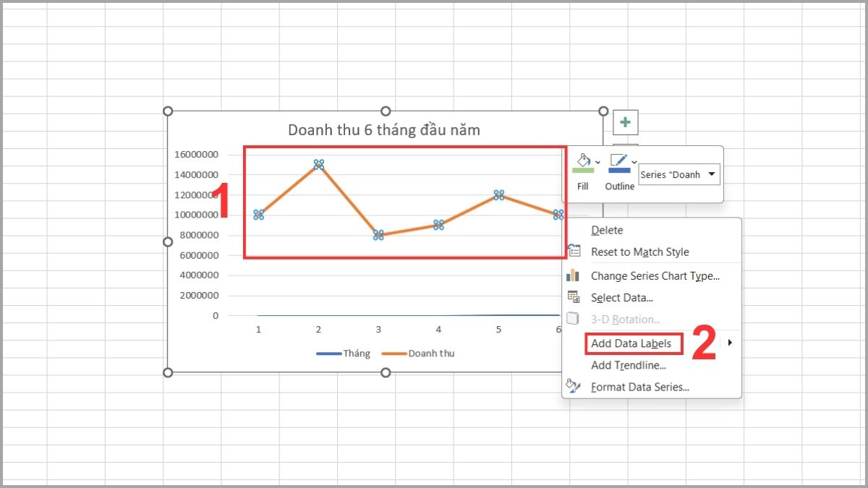
Task: Click the Format Data Series paint icon
Action: click(x=573, y=386)
